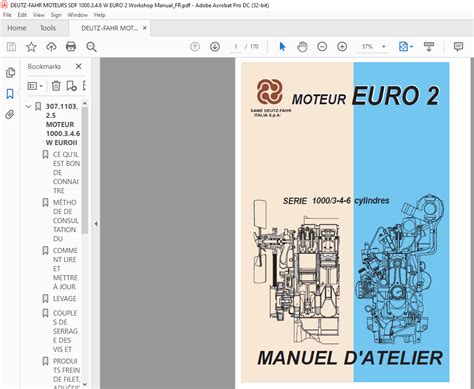Screen dimensions: 474x389
Task: Open the Edit menu
Action: click(22, 15)
